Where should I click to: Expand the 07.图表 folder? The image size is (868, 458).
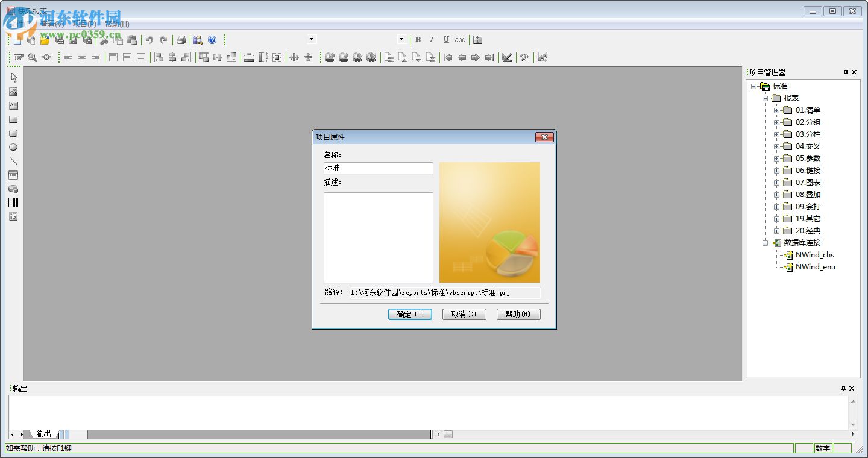click(776, 182)
